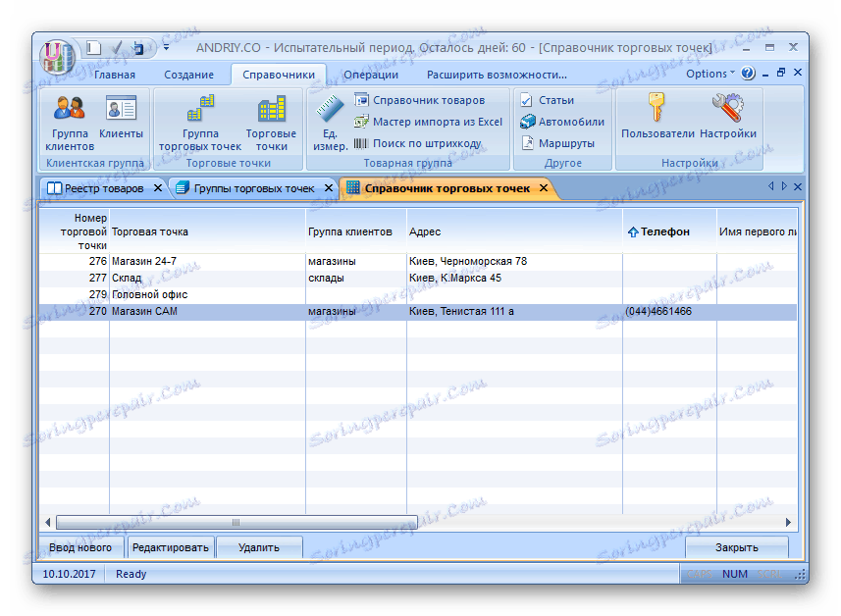This screenshot has width=841, height=616.
Task: Open Маршруты directory
Action: tap(557, 143)
